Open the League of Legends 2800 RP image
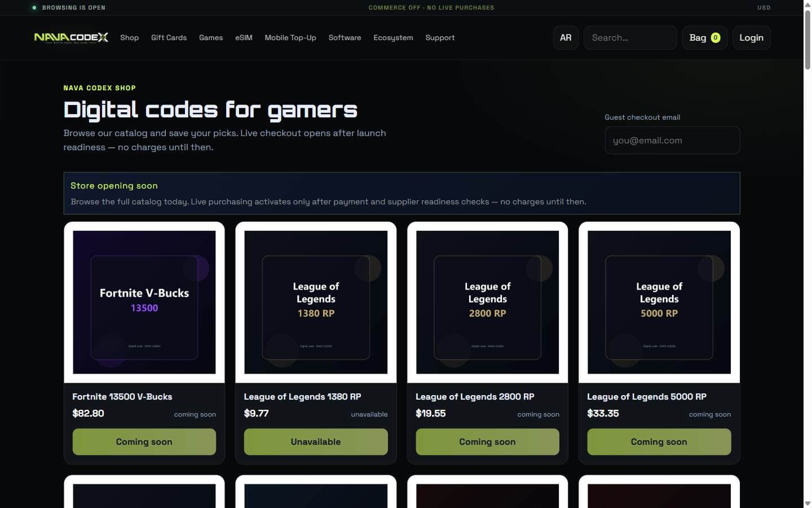 click(x=487, y=303)
